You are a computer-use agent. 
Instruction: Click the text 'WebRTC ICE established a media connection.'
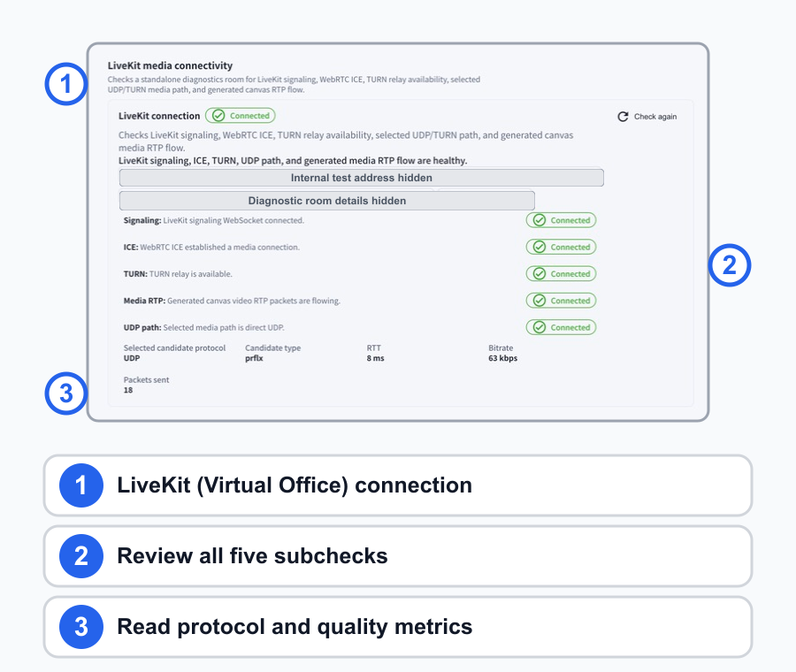coord(220,248)
